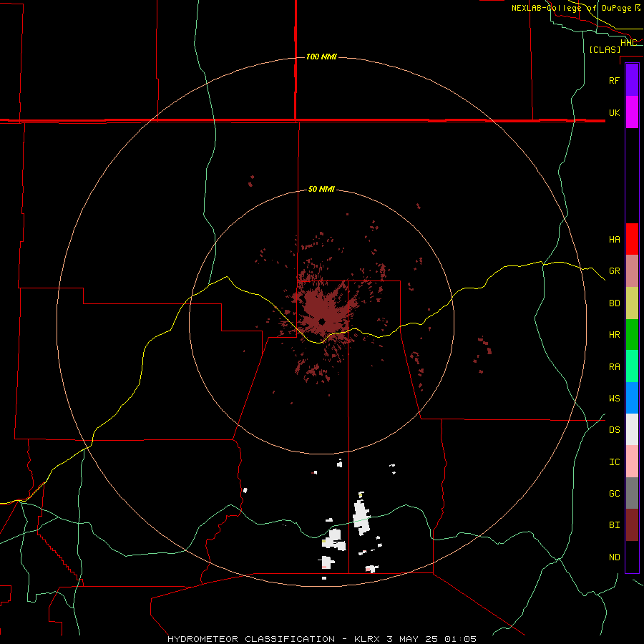Click the RF purple legend swatch
The image size is (644, 644).
point(632,80)
